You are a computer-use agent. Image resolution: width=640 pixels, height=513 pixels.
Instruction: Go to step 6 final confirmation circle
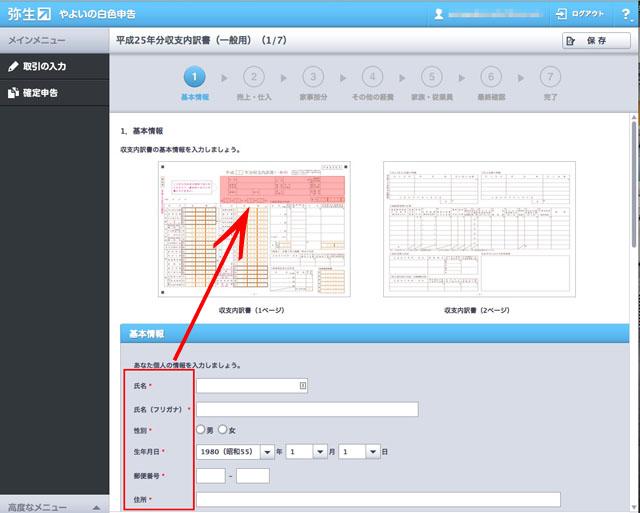pos(490,77)
